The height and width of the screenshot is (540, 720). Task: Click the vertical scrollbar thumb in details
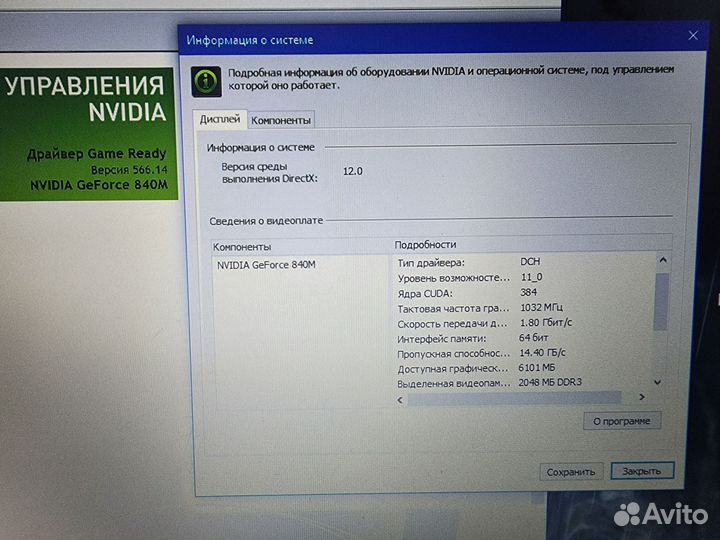pos(661,301)
